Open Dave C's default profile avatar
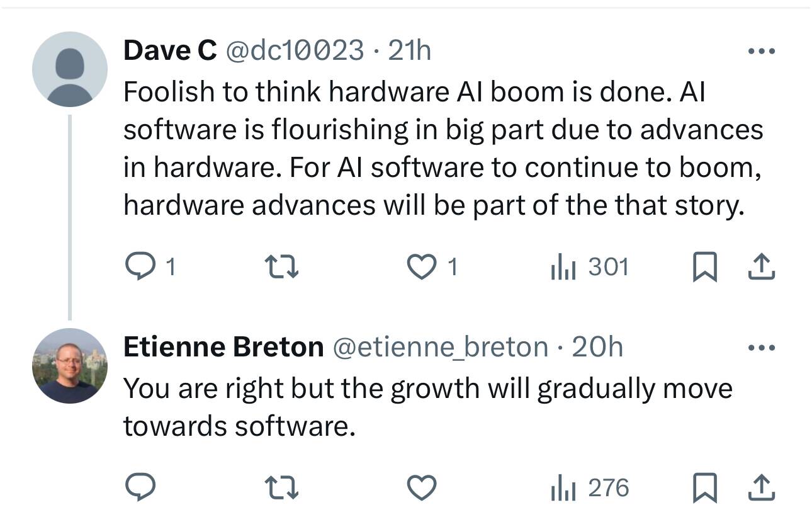The image size is (812, 517). click(x=70, y=69)
